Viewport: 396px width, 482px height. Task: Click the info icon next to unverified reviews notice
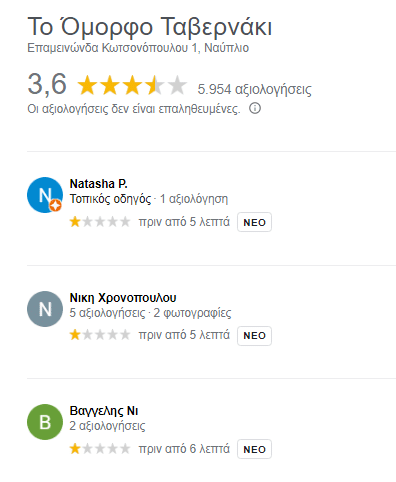(x=255, y=108)
